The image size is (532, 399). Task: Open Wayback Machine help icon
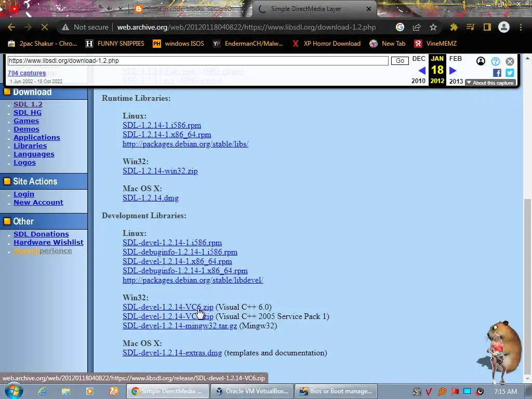click(x=495, y=61)
